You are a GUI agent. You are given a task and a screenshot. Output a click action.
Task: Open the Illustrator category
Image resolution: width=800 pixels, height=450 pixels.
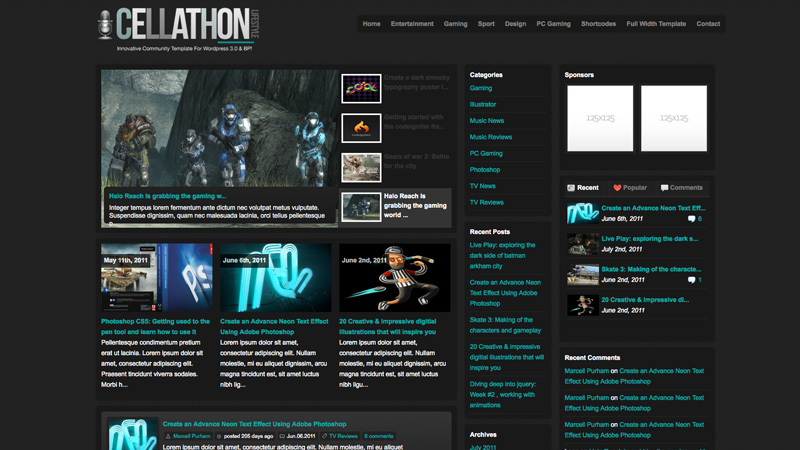coord(483,104)
